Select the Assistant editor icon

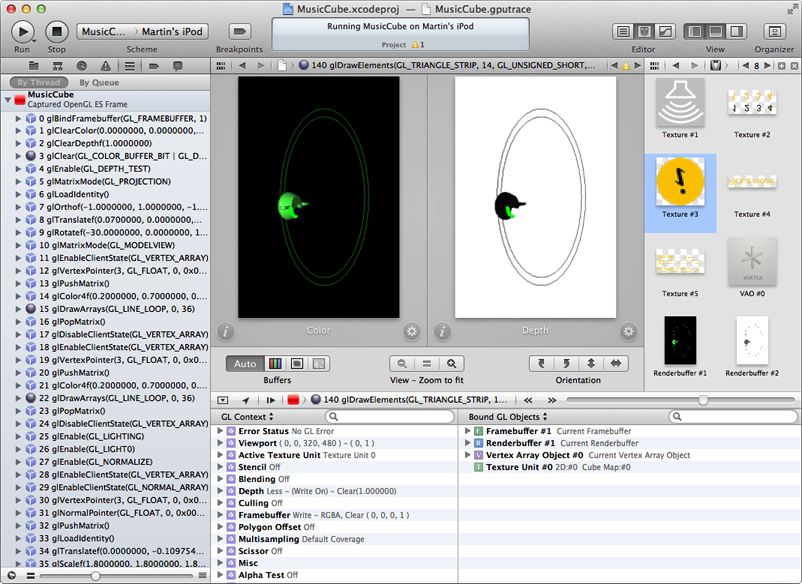(644, 32)
